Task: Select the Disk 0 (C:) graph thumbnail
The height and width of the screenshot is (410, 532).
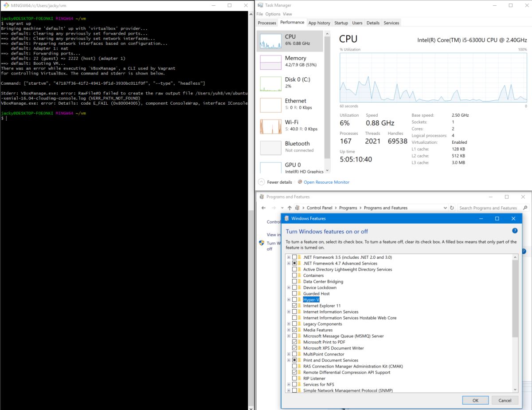Action: click(270, 83)
